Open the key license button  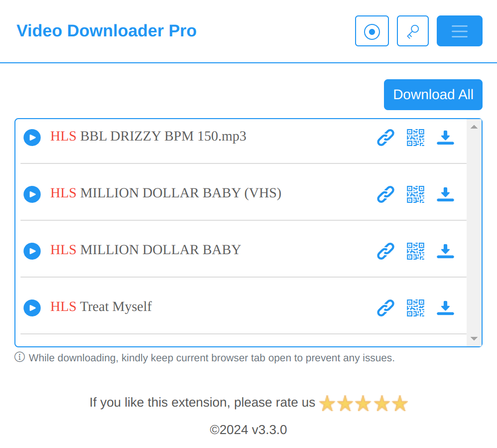[x=412, y=31]
